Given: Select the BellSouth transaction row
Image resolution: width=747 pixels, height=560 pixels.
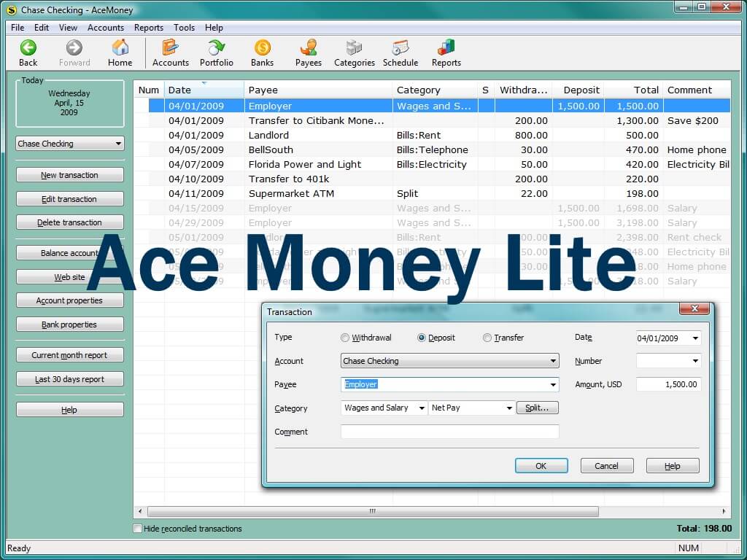Looking at the screenshot, I should 432,149.
